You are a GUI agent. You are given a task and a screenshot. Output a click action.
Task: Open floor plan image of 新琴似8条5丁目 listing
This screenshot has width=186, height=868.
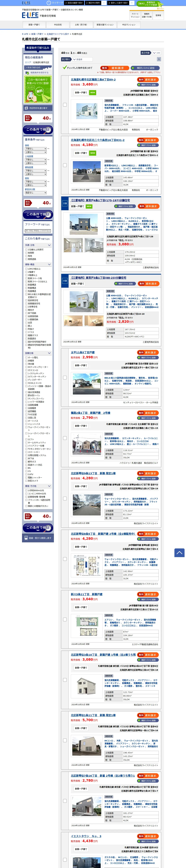pyautogui.click(x=87, y=565)
